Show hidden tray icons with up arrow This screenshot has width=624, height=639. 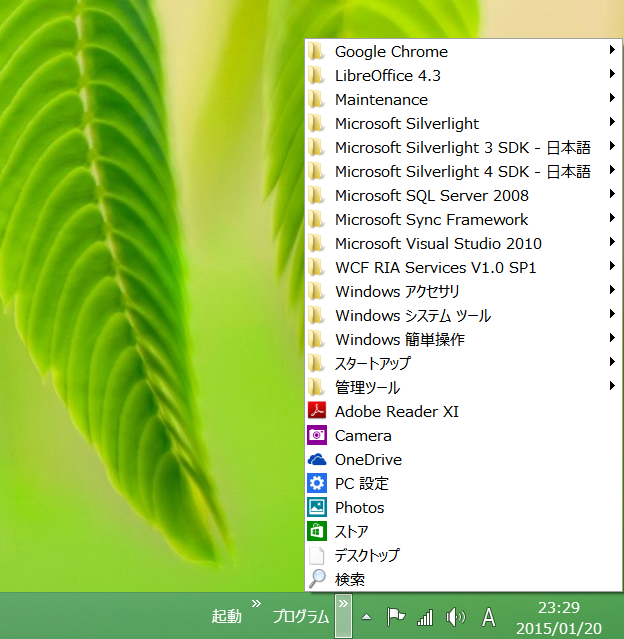tap(366, 617)
